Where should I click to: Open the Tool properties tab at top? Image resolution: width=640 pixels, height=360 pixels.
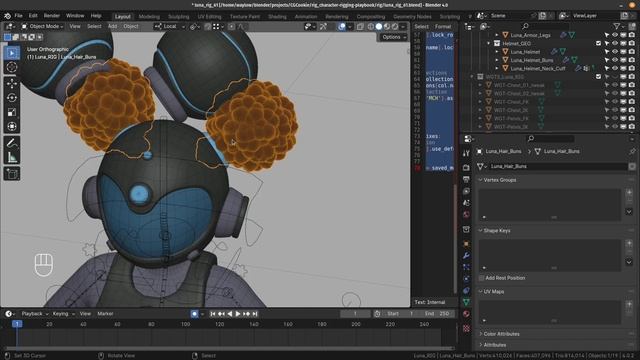pos(466,153)
